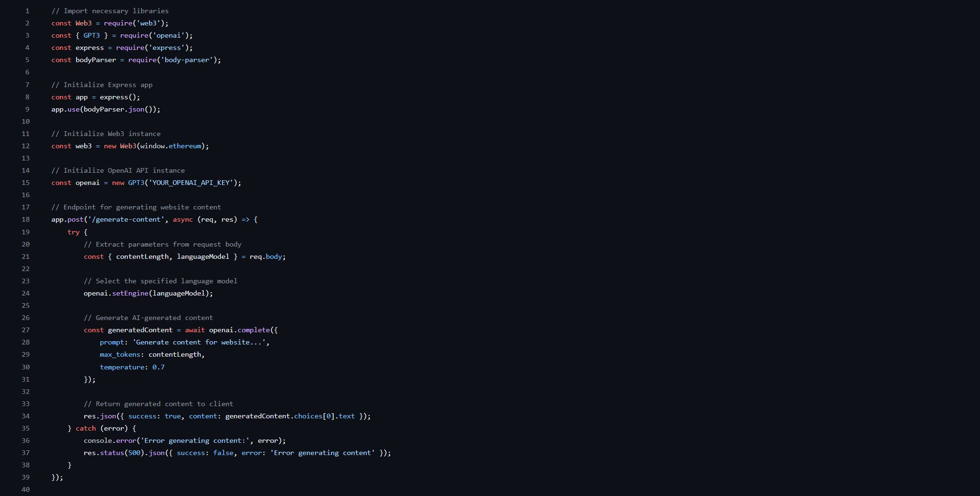Click the comment 'Select the specified language model'
Viewport: 980px width, 496px height.
click(x=160, y=281)
